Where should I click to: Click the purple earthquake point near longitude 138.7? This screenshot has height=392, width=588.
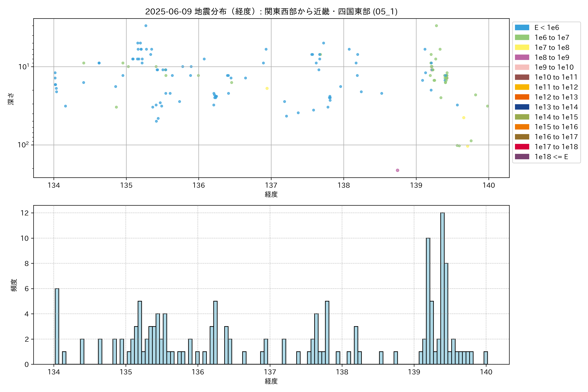(398, 170)
